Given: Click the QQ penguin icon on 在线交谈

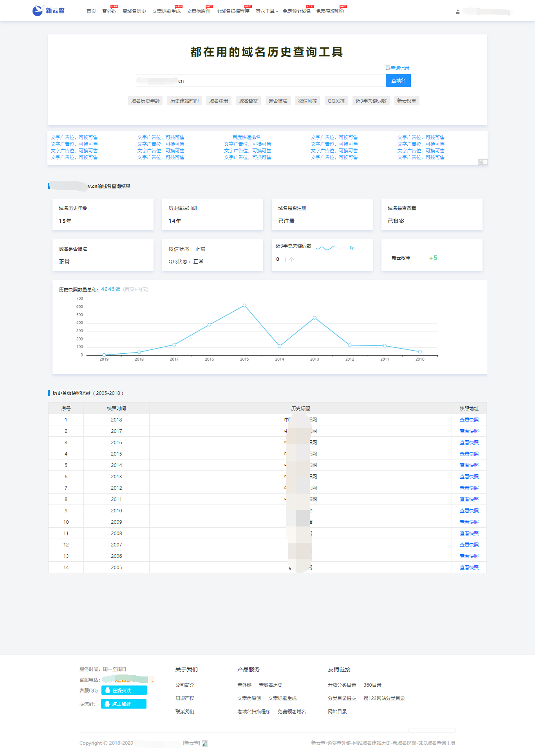Looking at the screenshot, I should [x=108, y=690].
